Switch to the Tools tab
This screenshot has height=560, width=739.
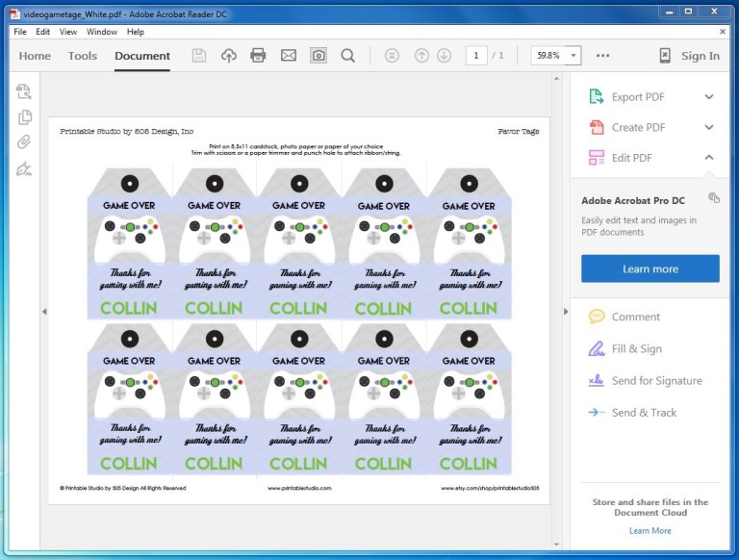pos(83,56)
